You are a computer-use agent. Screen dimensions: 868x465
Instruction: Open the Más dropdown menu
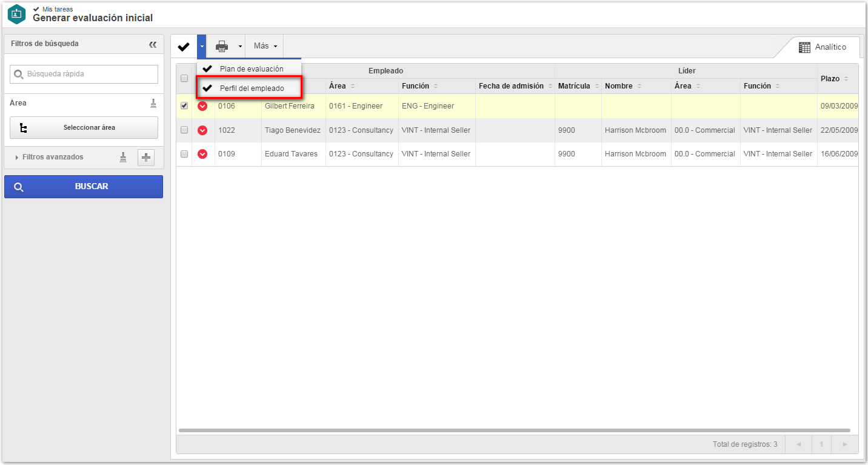coord(265,46)
